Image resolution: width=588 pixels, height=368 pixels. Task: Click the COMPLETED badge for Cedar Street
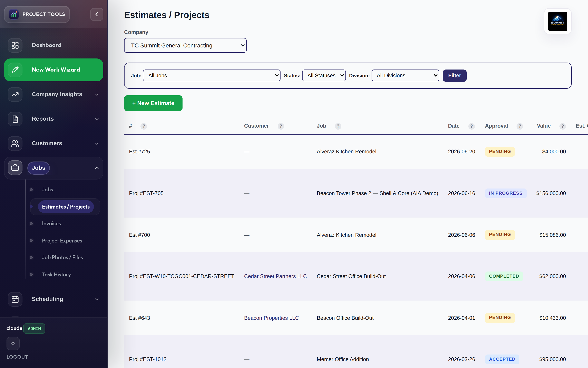[x=504, y=276]
